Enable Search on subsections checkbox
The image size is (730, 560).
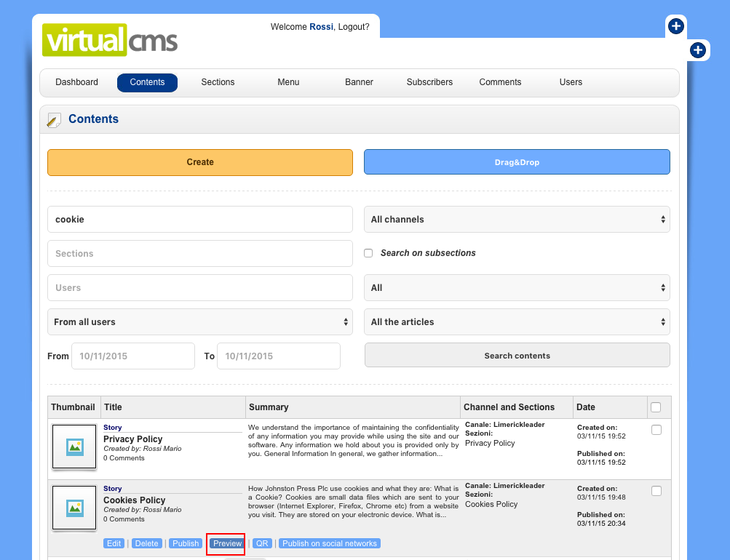tap(368, 253)
